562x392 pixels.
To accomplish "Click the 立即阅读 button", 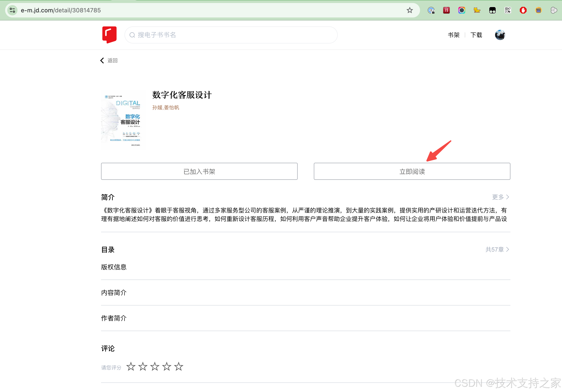I will [x=412, y=171].
